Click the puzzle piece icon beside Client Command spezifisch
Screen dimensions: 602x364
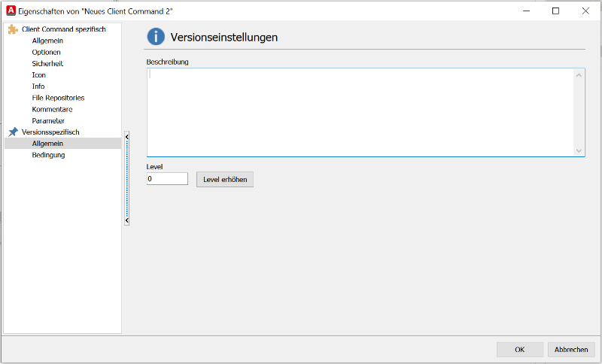[13, 29]
